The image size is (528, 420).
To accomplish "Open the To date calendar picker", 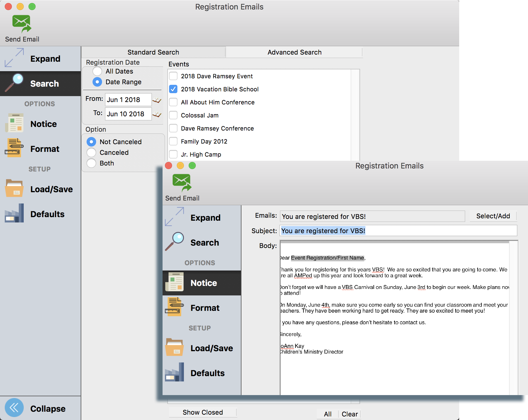I will [157, 114].
